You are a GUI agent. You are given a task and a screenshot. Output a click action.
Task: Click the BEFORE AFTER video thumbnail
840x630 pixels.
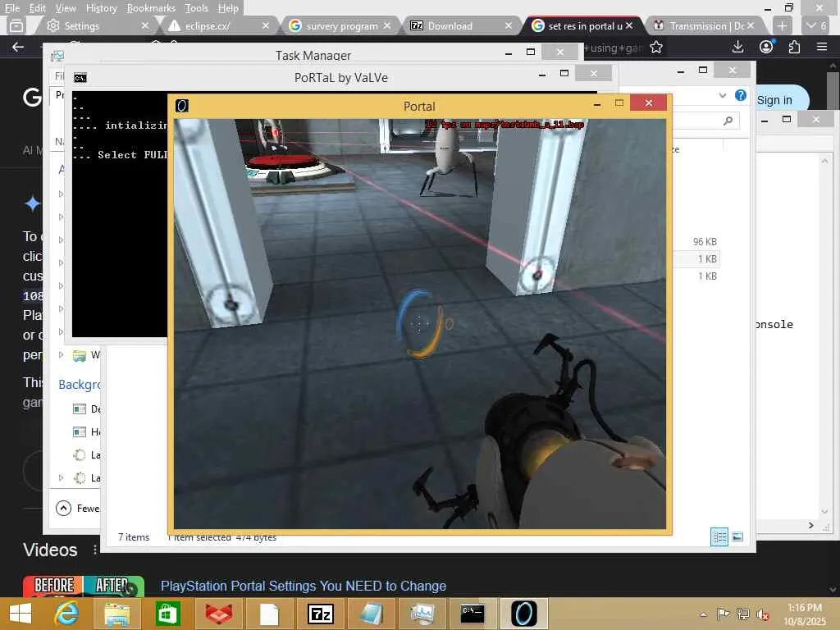83,587
